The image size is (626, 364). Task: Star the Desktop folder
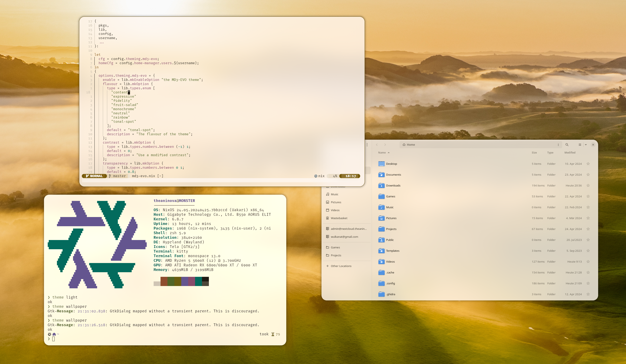point(588,164)
